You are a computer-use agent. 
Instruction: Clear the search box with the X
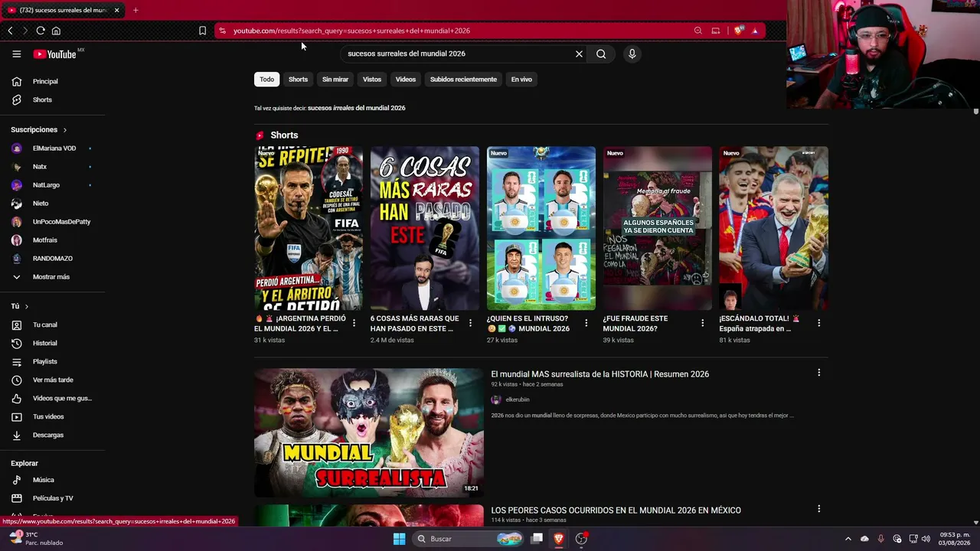click(579, 54)
